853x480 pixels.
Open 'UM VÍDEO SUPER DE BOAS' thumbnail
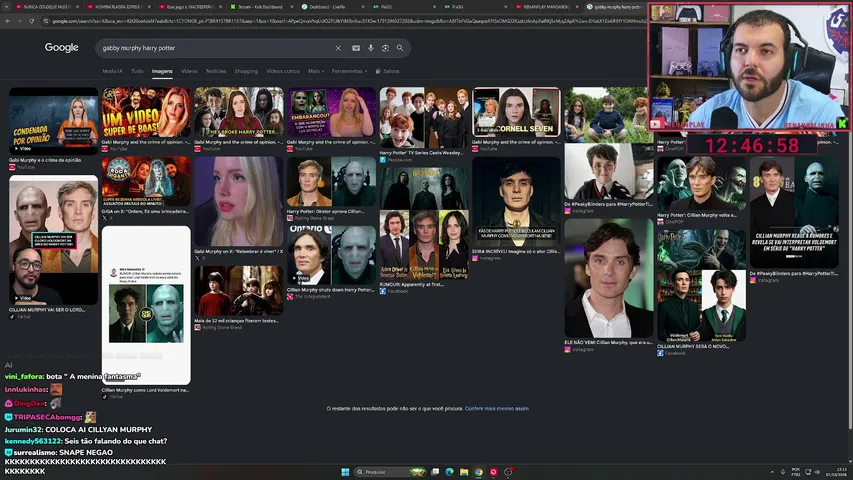[146, 112]
